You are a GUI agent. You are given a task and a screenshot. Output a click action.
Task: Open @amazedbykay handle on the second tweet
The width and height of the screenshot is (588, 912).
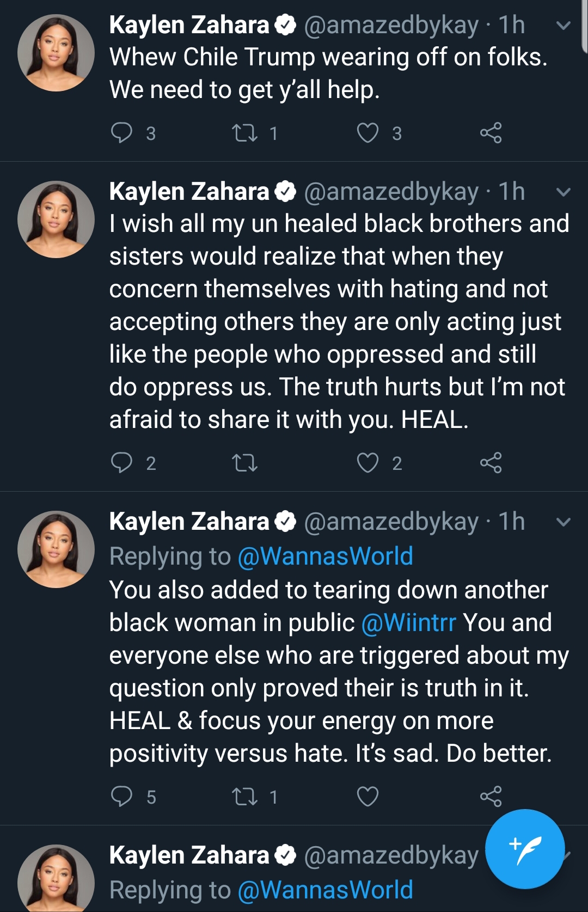pyautogui.click(x=391, y=192)
